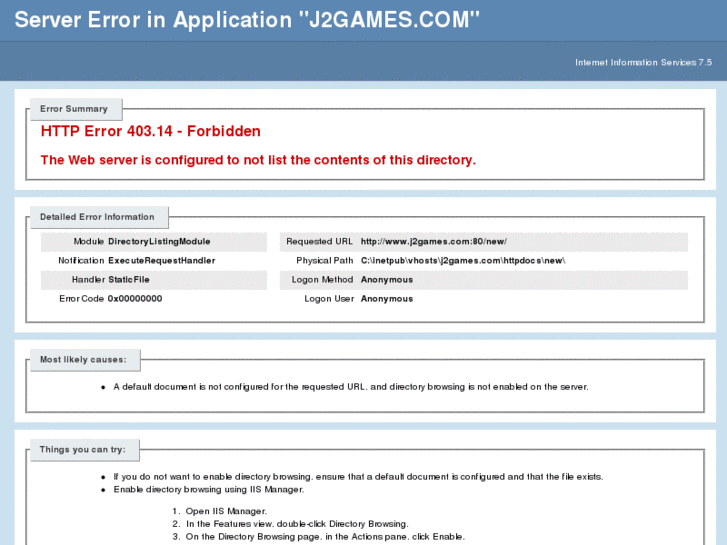Click the 'If you do not want to enable directory browsing' bullet

358,477
